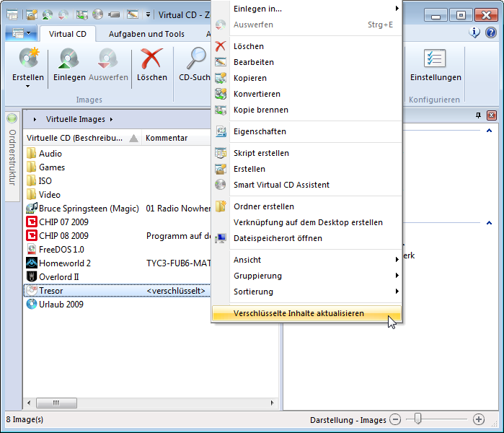The image size is (504, 433).
Task: Click the copy image icon in quick access toolbar
Action: 81,14
